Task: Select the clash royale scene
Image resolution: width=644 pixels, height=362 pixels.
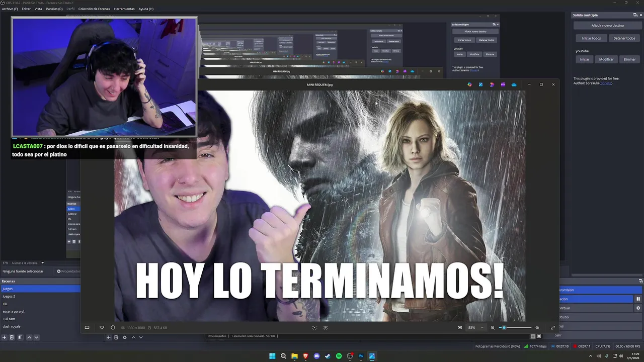Action: (x=40, y=326)
